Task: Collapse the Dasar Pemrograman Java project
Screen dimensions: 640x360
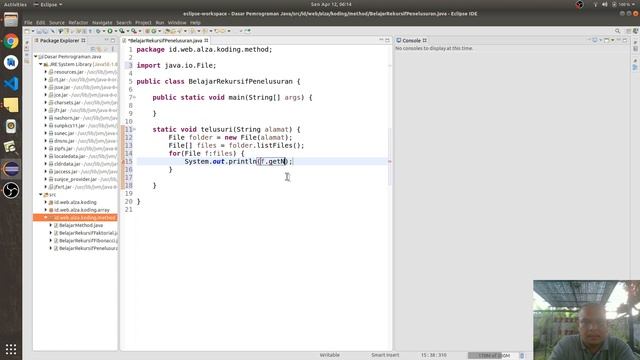Action: click(36, 57)
